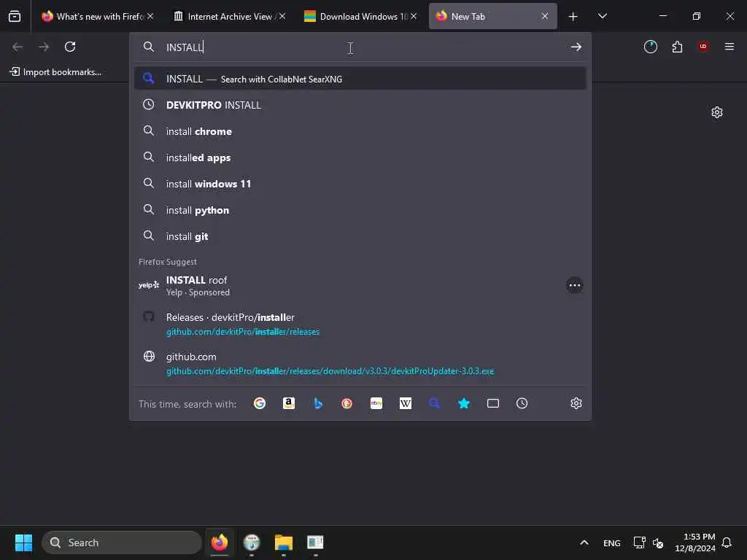Close the What's new with Firefox tab

(150, 16)
